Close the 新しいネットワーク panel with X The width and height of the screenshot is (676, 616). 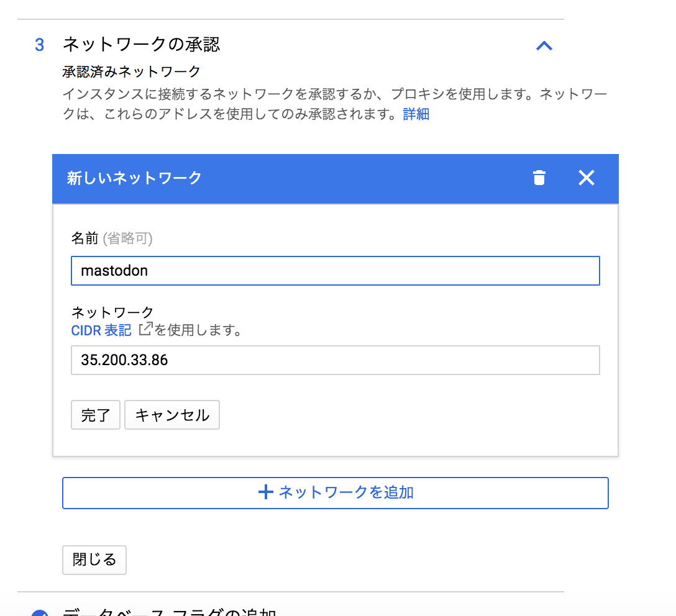click(586, 178)
